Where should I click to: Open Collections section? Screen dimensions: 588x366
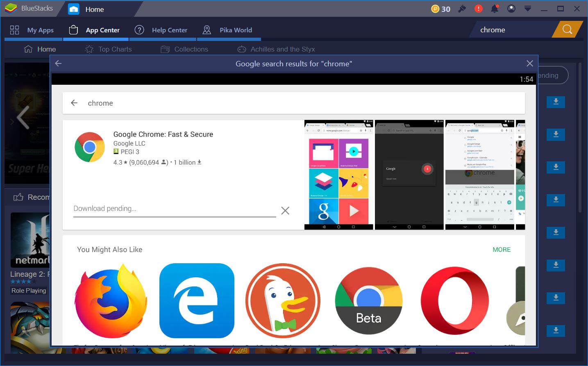point(185,49)
